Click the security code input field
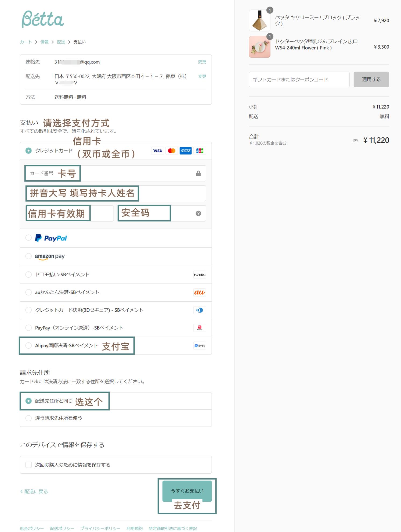The width and height of the screenshot is (401, 532). [x=162, y=213]
